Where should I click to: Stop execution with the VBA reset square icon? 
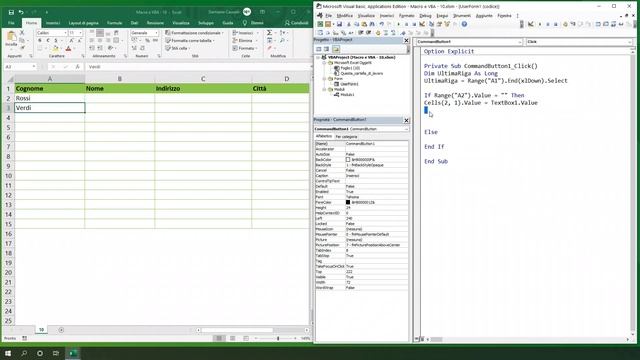(x=414, y=24)
